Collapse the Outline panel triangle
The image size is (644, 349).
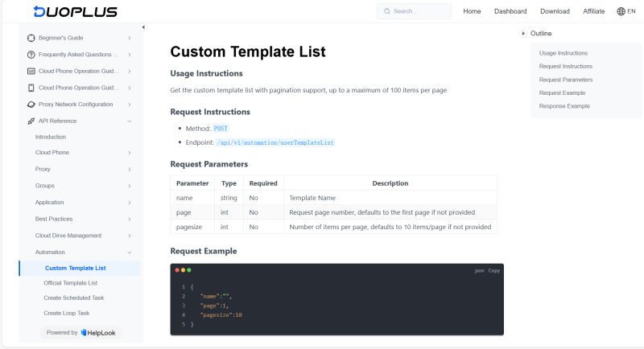point(523,33)
